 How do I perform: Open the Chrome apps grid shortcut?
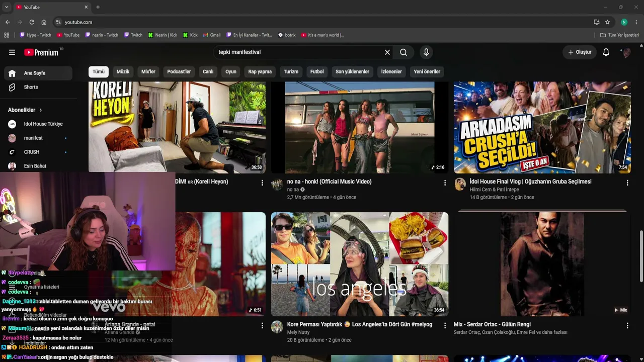[x=7, y=35]
